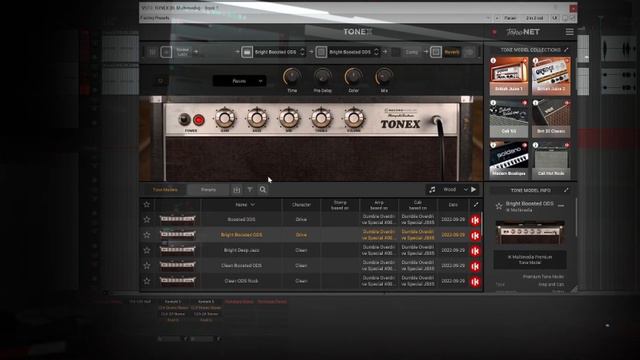This screenshot has height=360, width=640.
Task: Click IK logo on Clean ODS Rock row
Action: [x=475, y=282]
